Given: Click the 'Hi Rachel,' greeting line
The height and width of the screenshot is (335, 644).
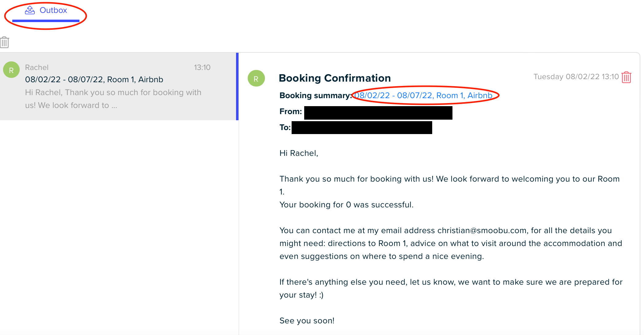Looking at the screenshot, I should pyautogui.click(x=299, y=153).
